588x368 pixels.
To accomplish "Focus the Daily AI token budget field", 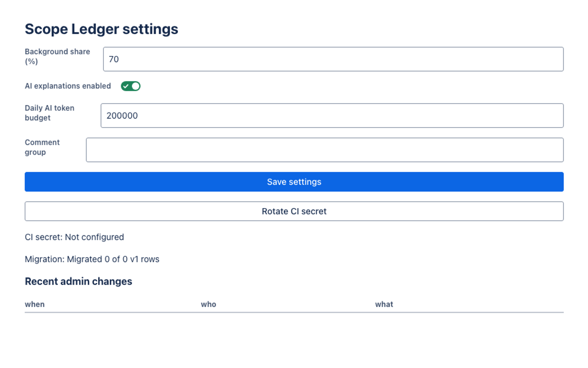I will 332,115.
